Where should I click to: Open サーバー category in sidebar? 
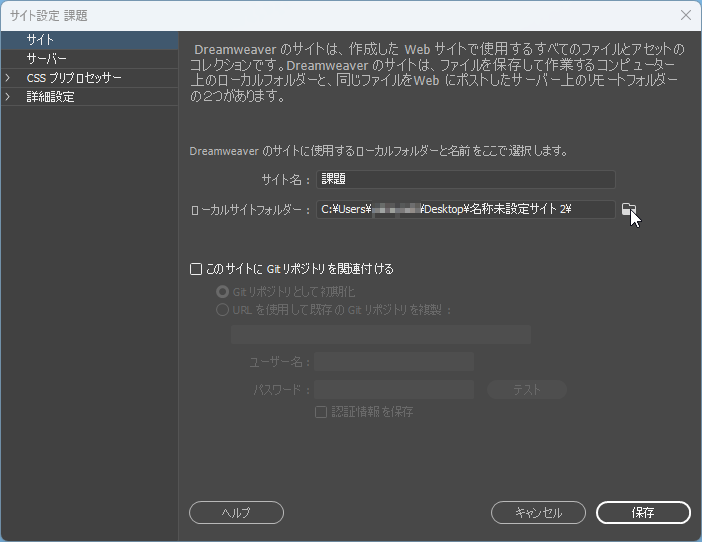(90, 59)
